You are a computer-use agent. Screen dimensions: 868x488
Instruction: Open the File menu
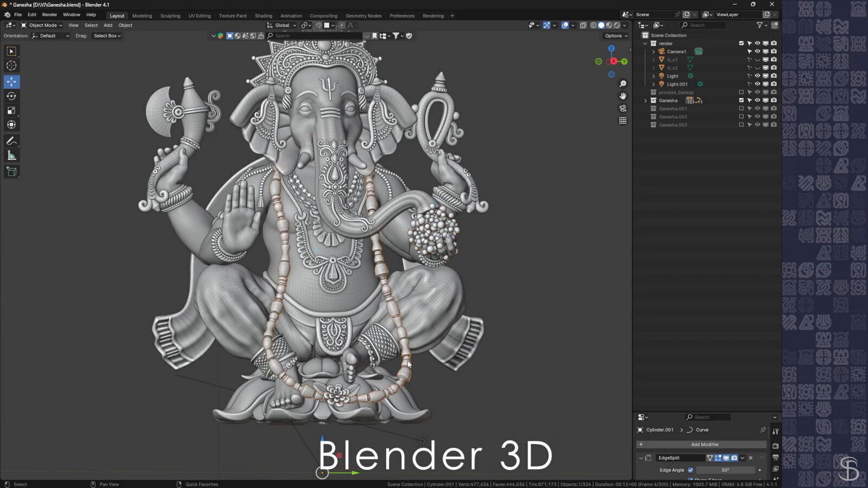(x=18, y=15)
